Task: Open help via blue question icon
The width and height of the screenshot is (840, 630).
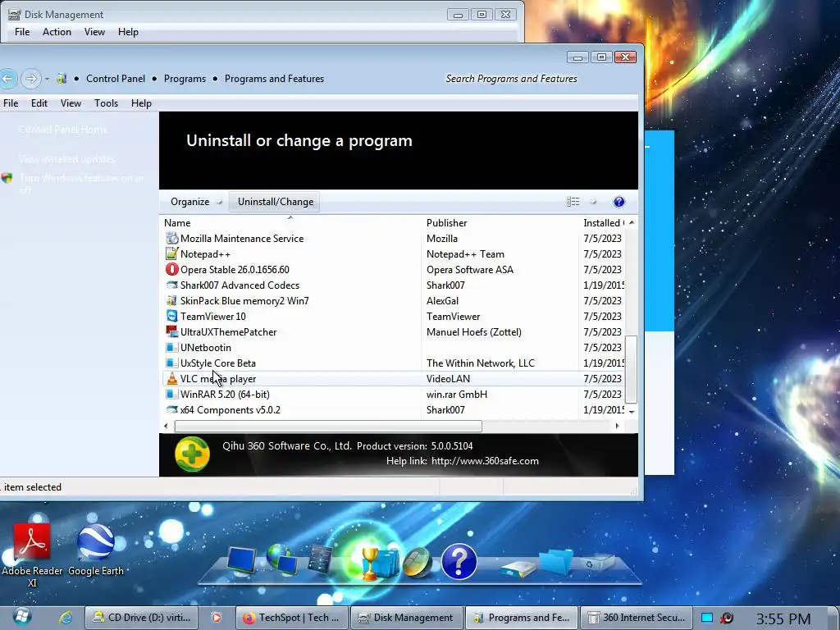Action: tap(619, 202)
